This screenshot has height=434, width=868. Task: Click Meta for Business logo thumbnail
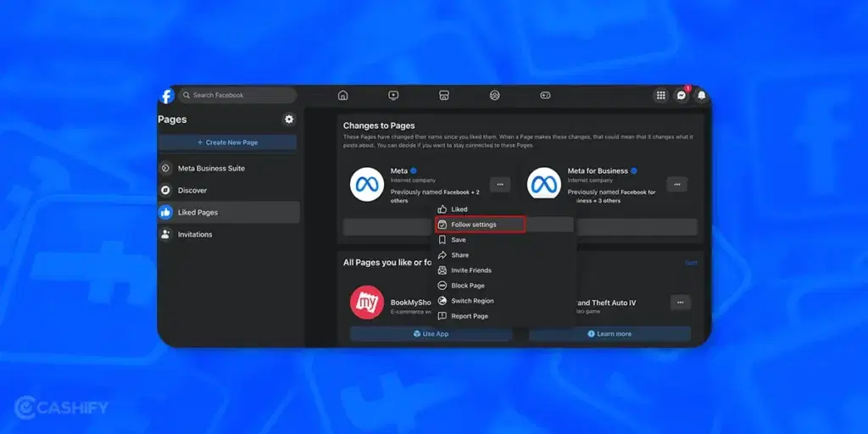pos(544,184)
